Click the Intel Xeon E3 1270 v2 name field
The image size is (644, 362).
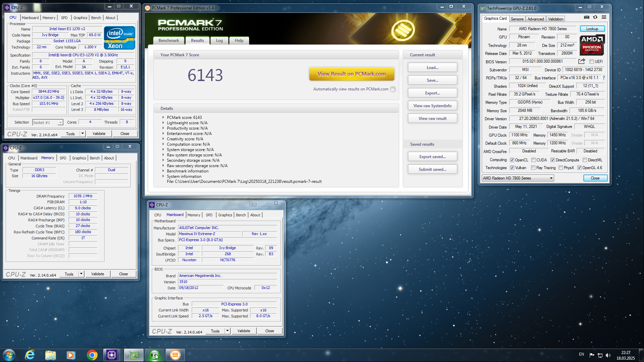[x=67, y=29]
